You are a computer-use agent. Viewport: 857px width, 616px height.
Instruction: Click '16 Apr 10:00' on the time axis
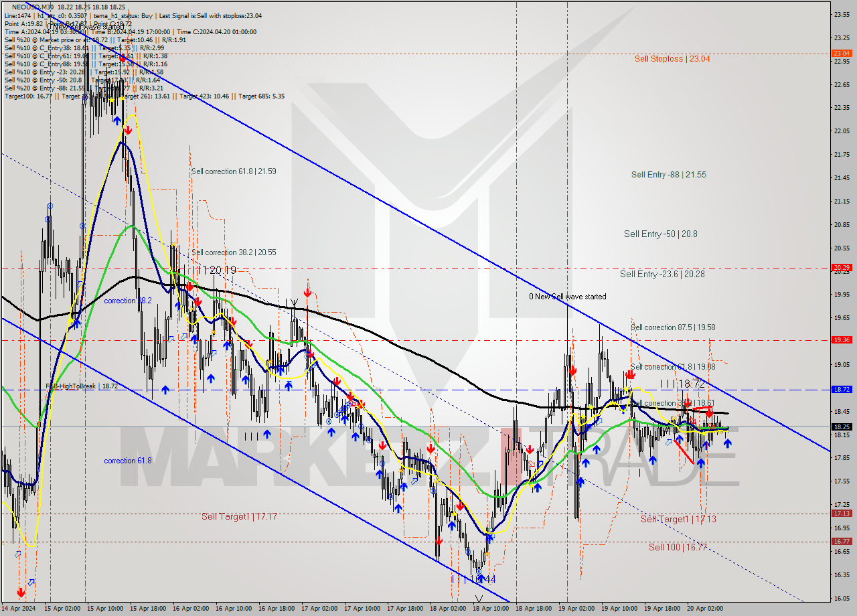pyautogui.click(x=233, y=609)
